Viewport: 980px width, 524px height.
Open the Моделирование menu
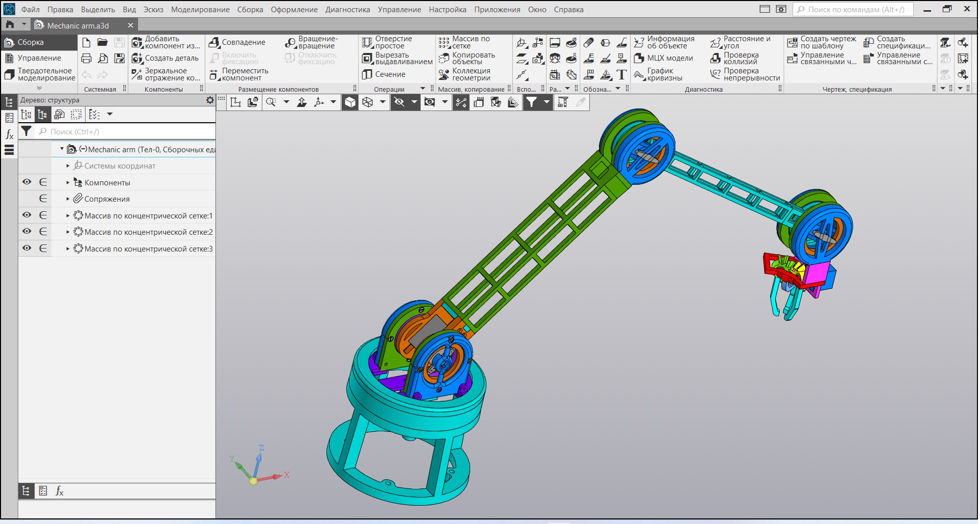[x=200, y=9]
